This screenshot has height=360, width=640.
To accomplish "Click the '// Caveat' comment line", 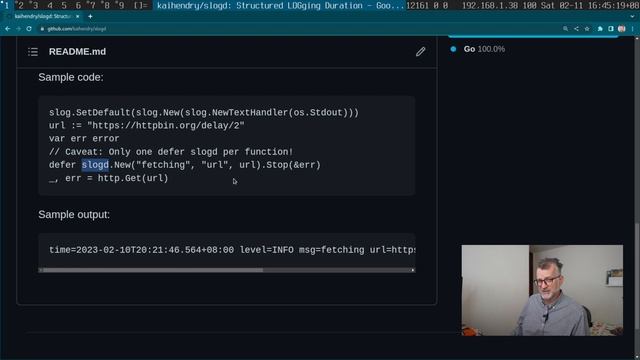I will [x=171, y=152].
